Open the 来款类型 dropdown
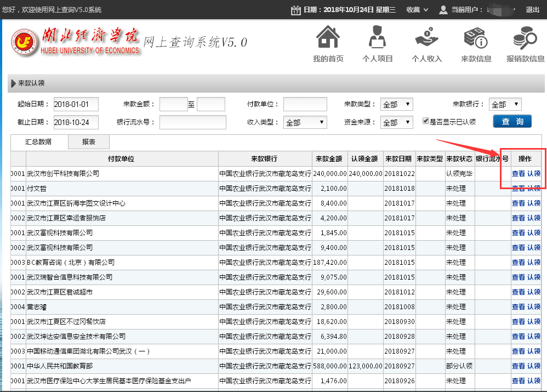Viewport: 547px width, 392px height. (397, 104)
